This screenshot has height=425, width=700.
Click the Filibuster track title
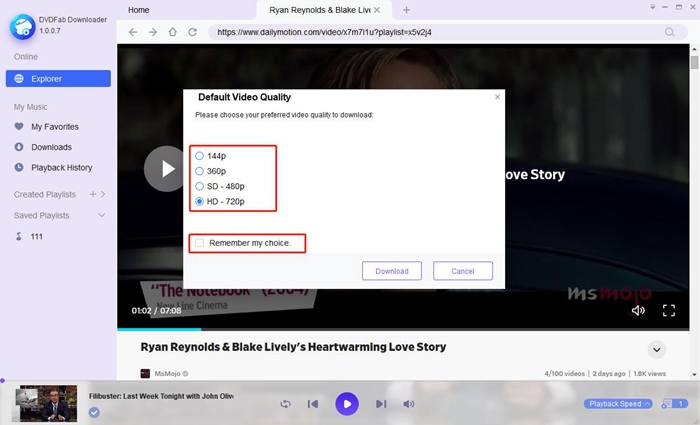[x=161, y=396]
